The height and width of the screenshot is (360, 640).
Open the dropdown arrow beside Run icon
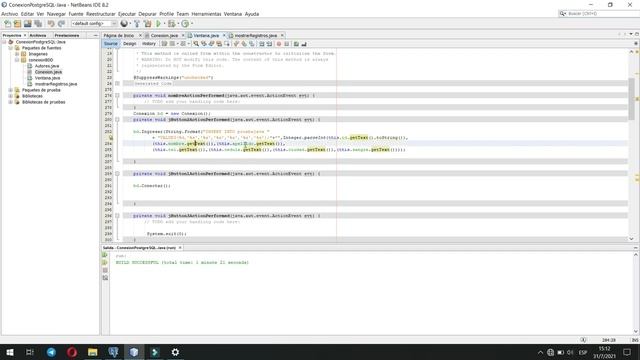coord(164,24)
